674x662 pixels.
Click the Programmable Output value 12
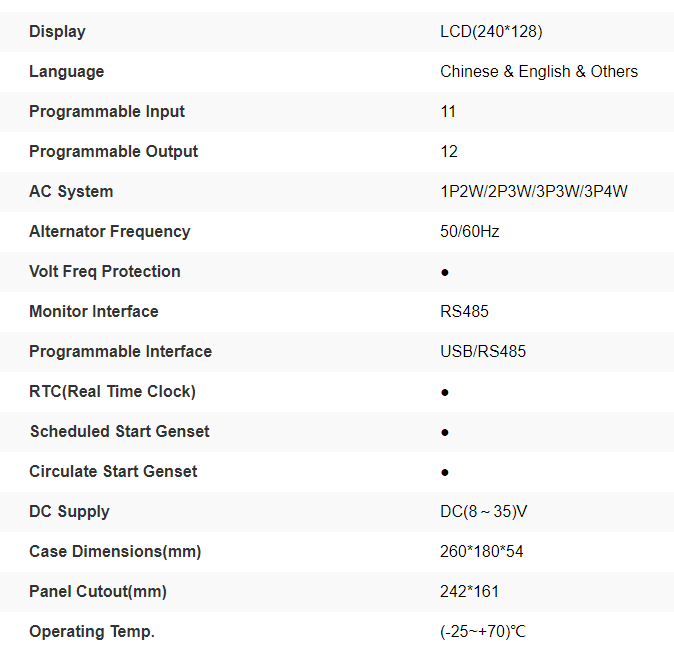click(x=449, y=152)
